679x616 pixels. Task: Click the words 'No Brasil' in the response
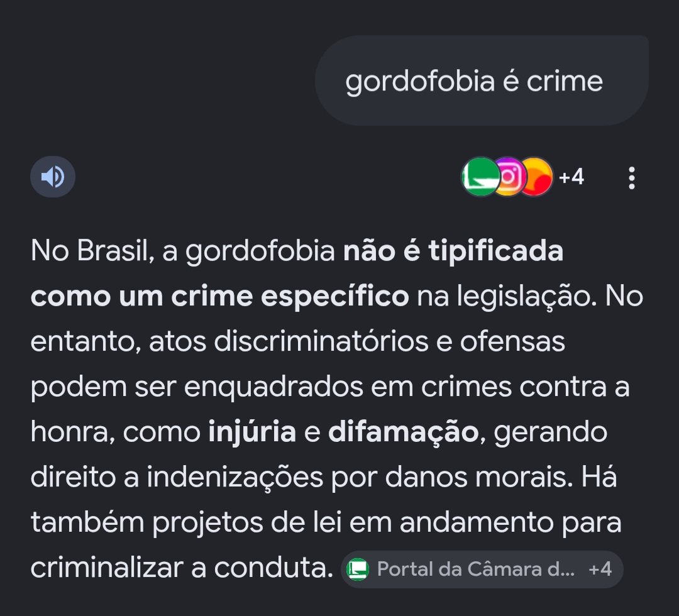coord(89,251)
